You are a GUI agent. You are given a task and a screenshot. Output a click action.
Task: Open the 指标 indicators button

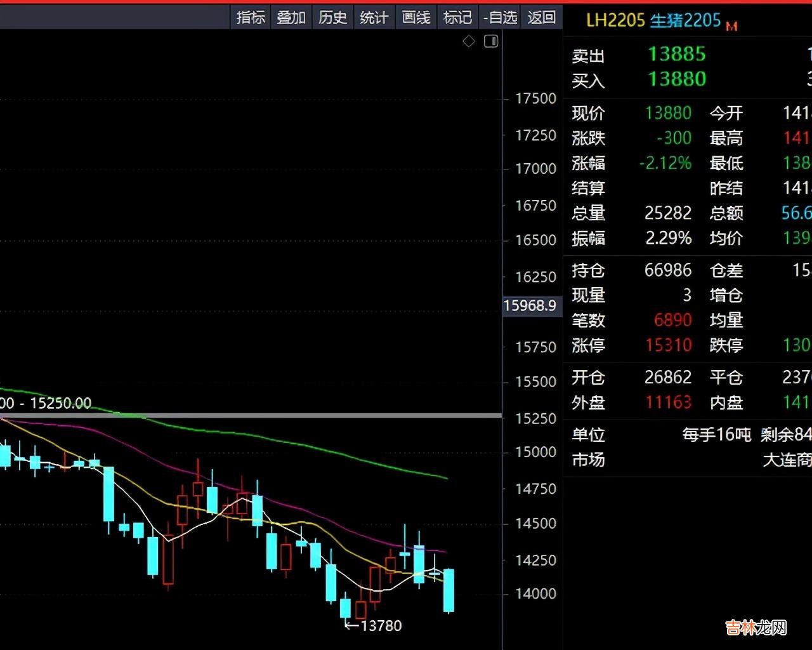tap(251, 17)
